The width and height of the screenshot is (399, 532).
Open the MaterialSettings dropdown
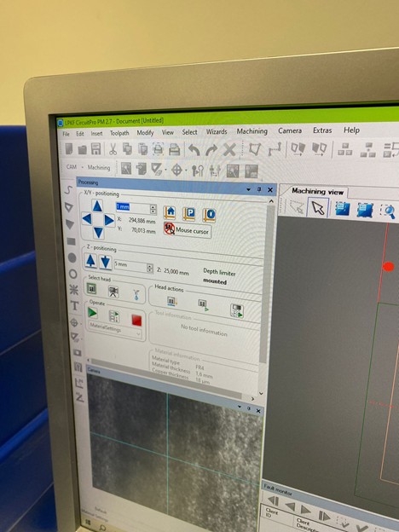[x=115, y=329]
